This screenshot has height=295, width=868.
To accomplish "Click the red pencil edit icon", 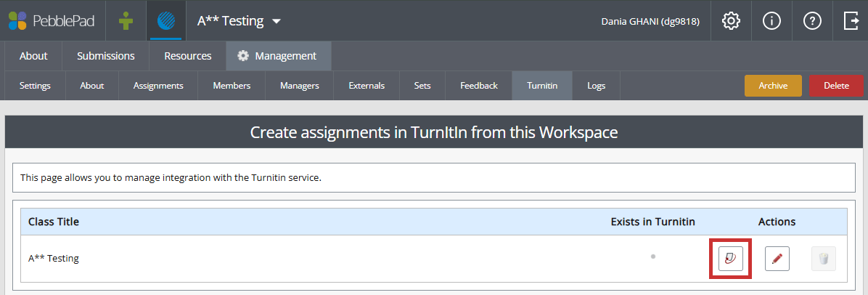I will [x=777, y=259].
